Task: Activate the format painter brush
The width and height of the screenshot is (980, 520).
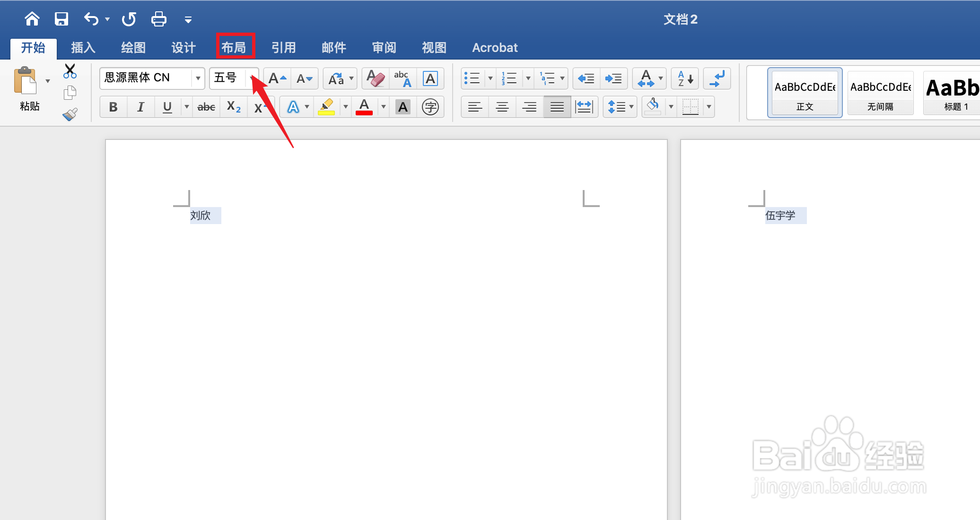Action: tap(70, 114)
